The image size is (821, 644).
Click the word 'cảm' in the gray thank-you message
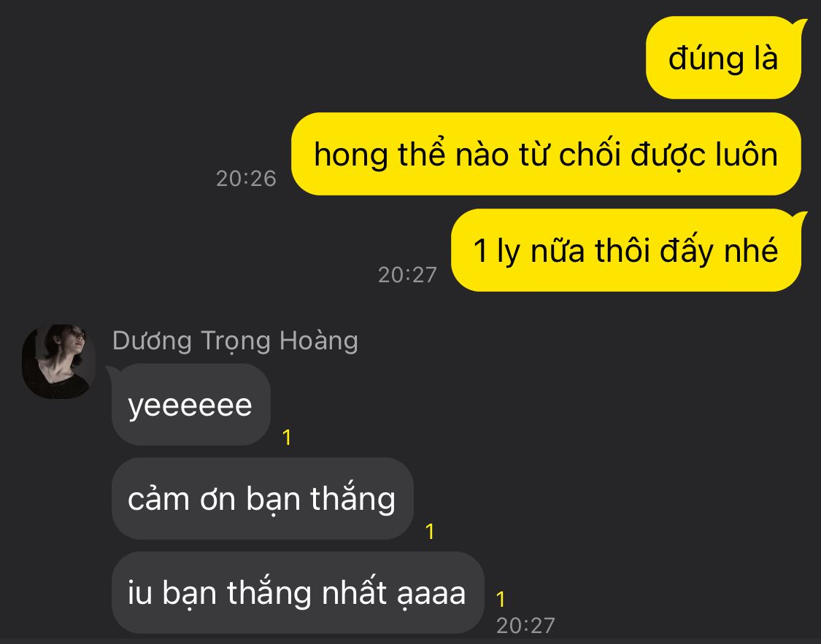158,498
